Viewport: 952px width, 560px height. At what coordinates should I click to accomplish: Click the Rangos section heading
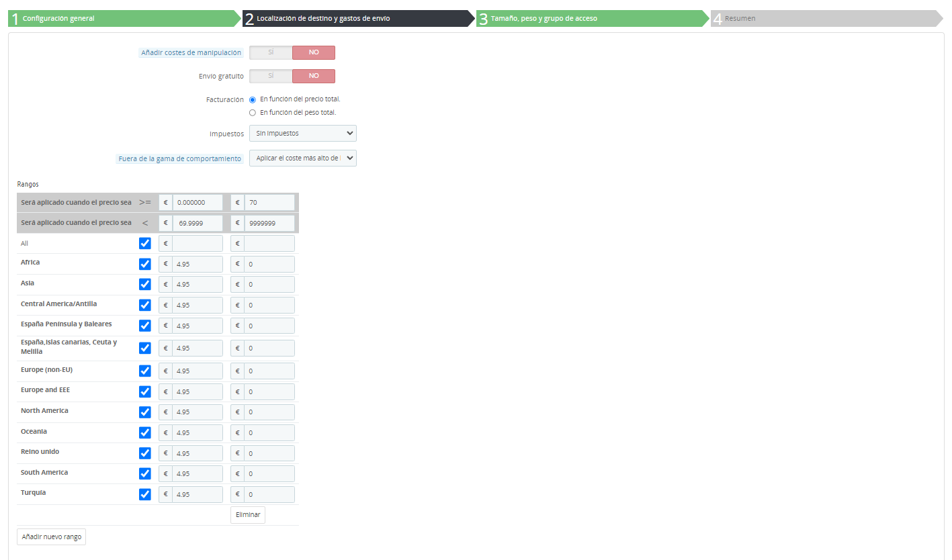28,183
